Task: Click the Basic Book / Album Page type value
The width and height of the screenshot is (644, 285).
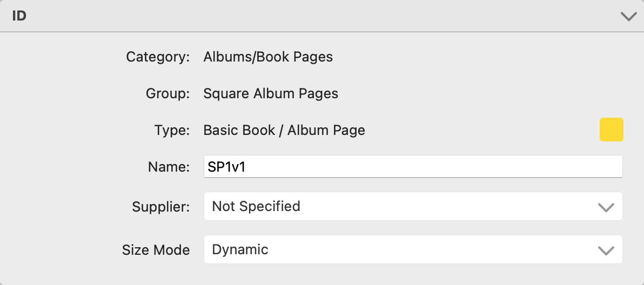Action: click(x=284, y=130)
